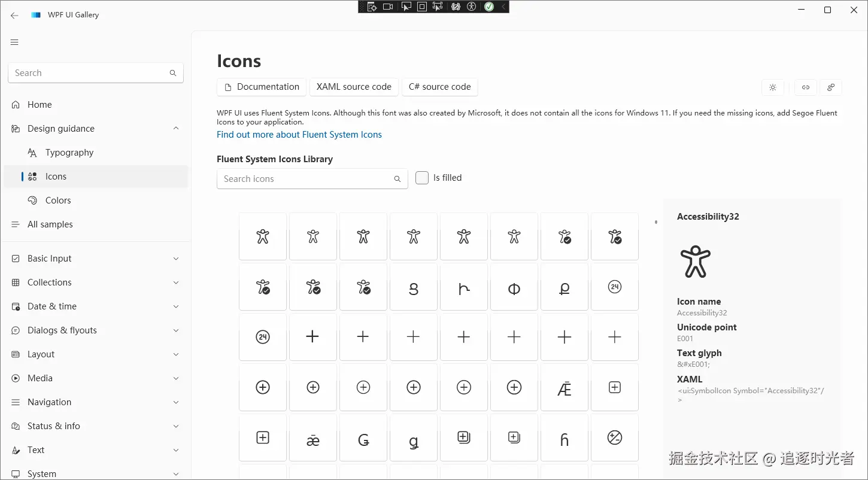Open Live Visual Tree from debug toolbar
The width and height of the screenshot is (868, 480).
(x=372, y=7)
